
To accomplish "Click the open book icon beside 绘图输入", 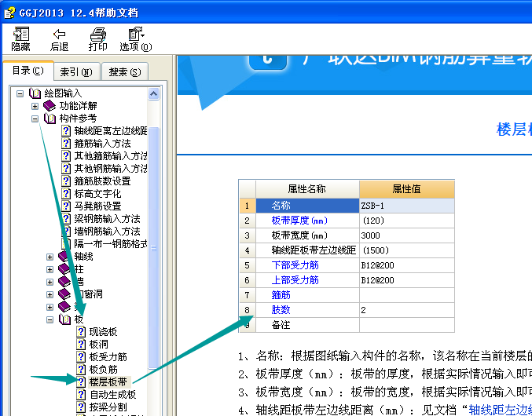I will click(35, 93).
